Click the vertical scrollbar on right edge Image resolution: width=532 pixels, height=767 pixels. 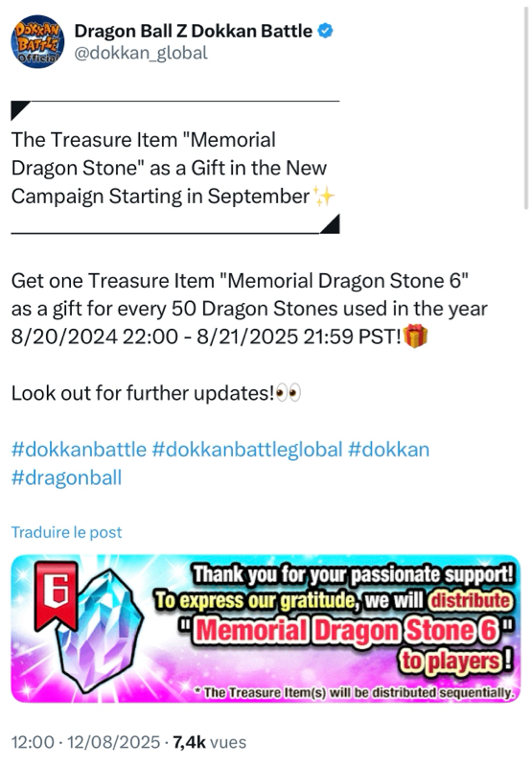click(526, 107)
